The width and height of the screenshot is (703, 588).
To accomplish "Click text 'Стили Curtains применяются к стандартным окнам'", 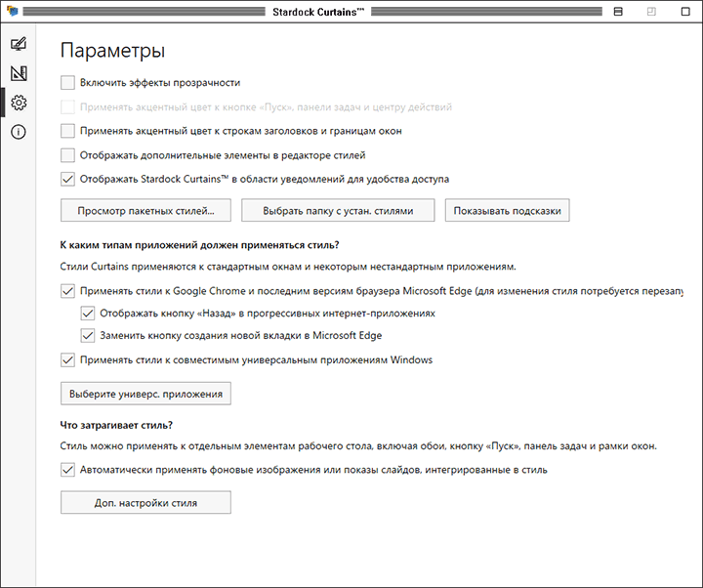I will (x=181, y=267).
